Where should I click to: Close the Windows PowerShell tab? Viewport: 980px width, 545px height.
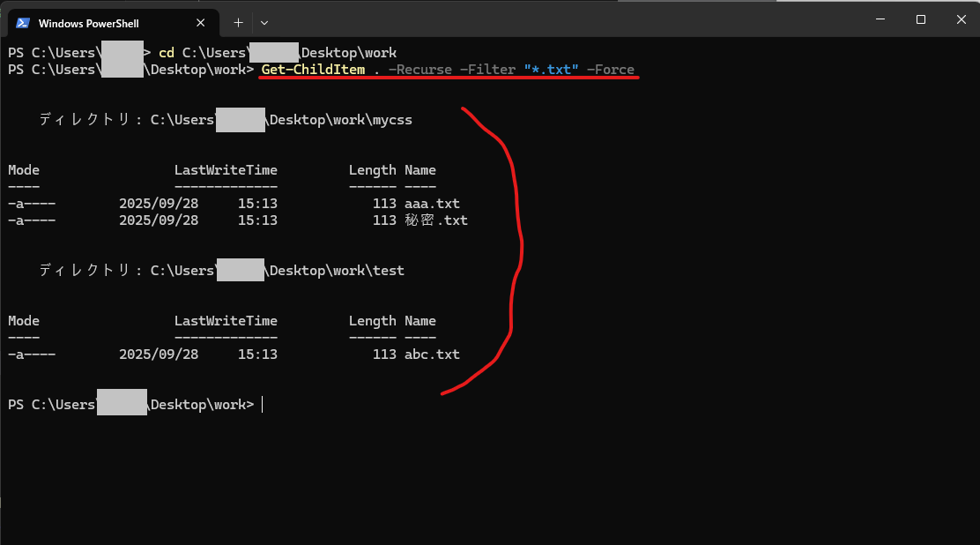tap(201, 23)
